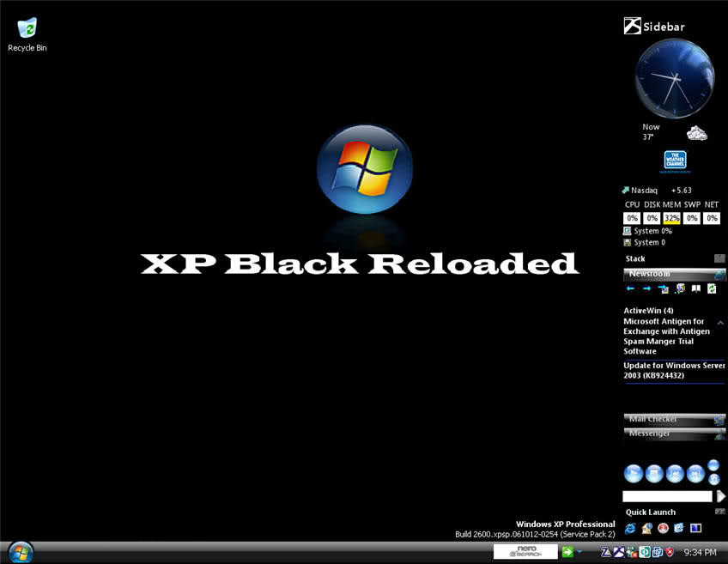Open the Nero search dropdown arrow
728x564 pixels.
(579, 551)
